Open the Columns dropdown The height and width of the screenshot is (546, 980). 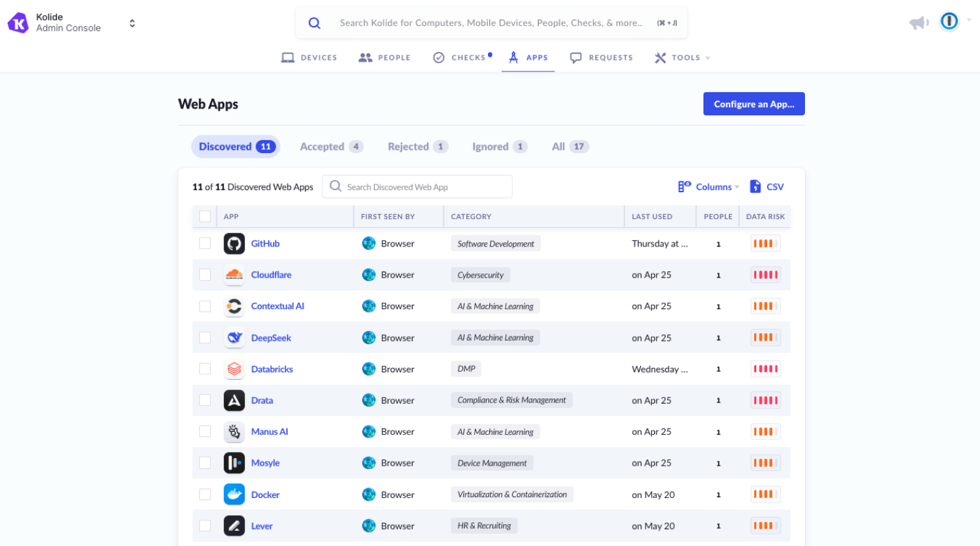(x=708, y=186)
